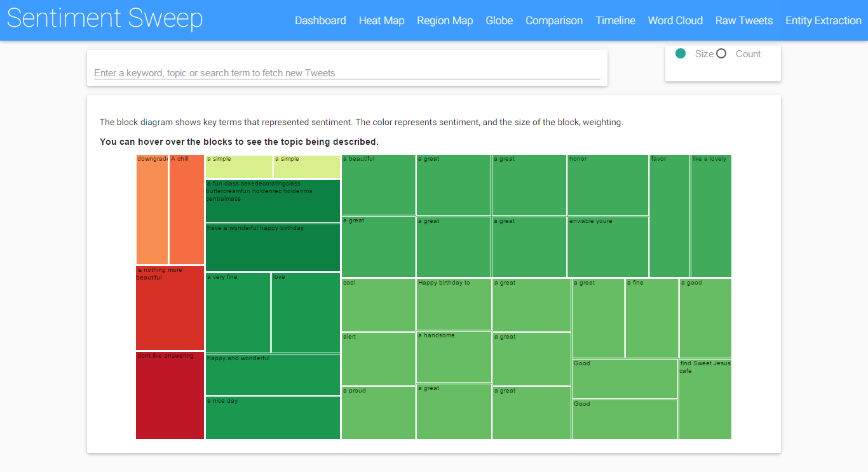Click the dark red 'dont like answering' block
This screenshot has height=472, width=868.
pos(170,395)
